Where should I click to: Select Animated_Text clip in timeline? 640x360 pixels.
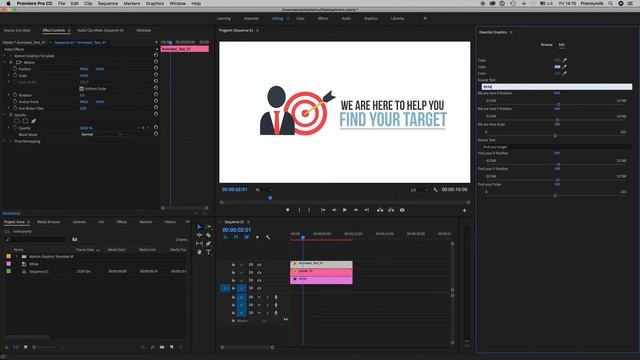(x=321, y=264)
